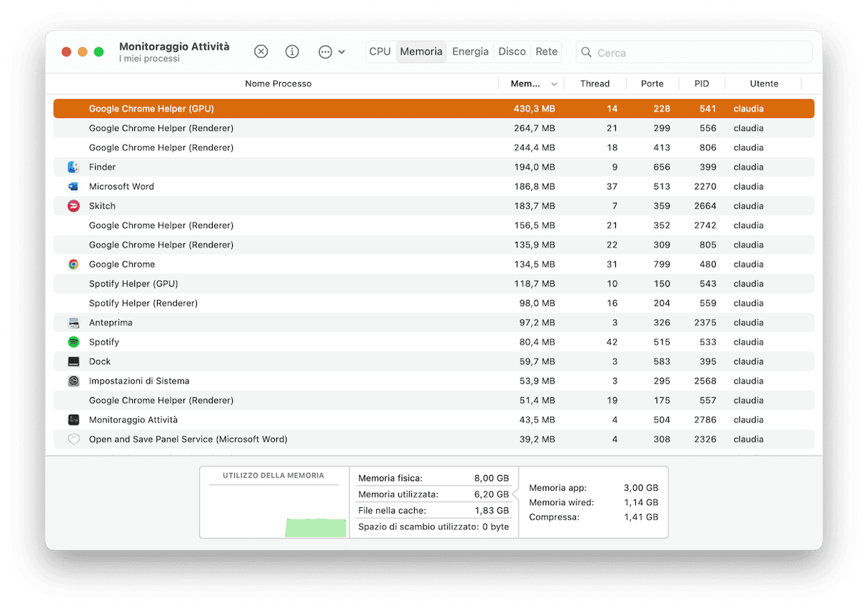Click the Anteprima app icon
The image size is (868, 610).
tap(74, 323)
